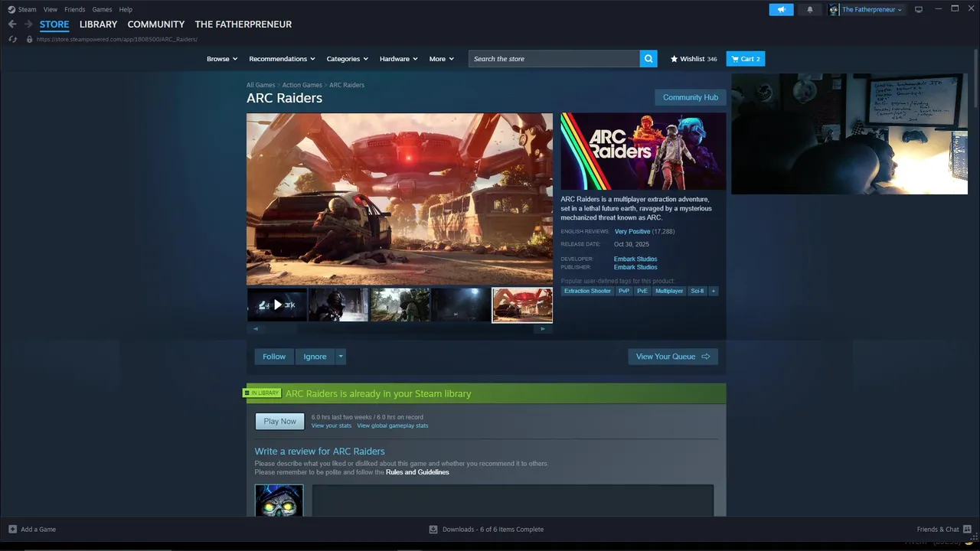Click the All Games breadcrumb
Image resolution: width=980 pixels, height=551 pixels.
click(x=260, y=85)
